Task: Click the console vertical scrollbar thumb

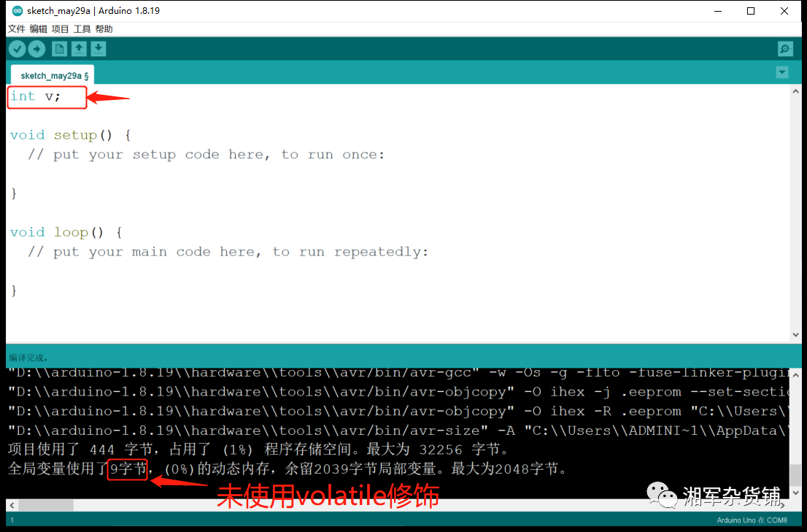Action: (795, 475)
